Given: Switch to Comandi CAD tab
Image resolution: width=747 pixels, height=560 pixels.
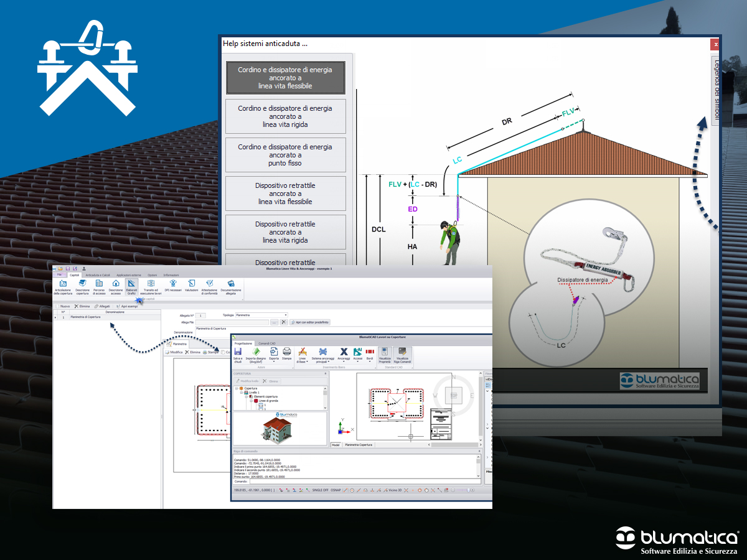Looking at the screenshot, I should [x=267, y=343].
